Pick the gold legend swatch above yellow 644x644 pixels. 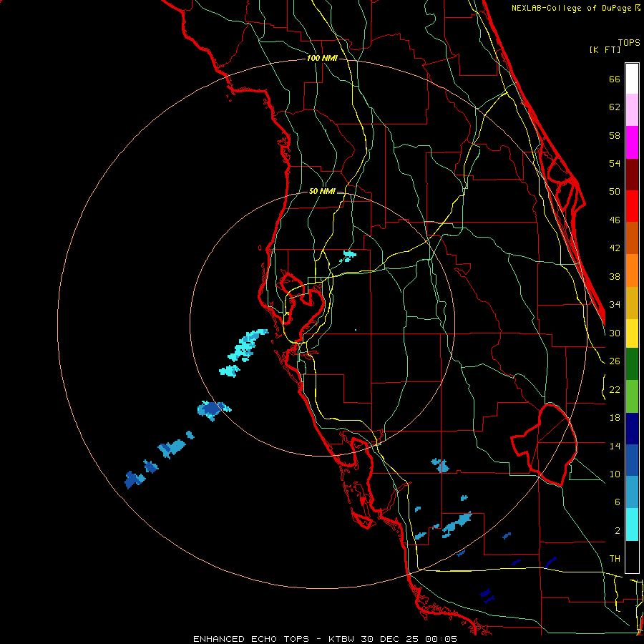pyautogui.click(x=632, y=303)
